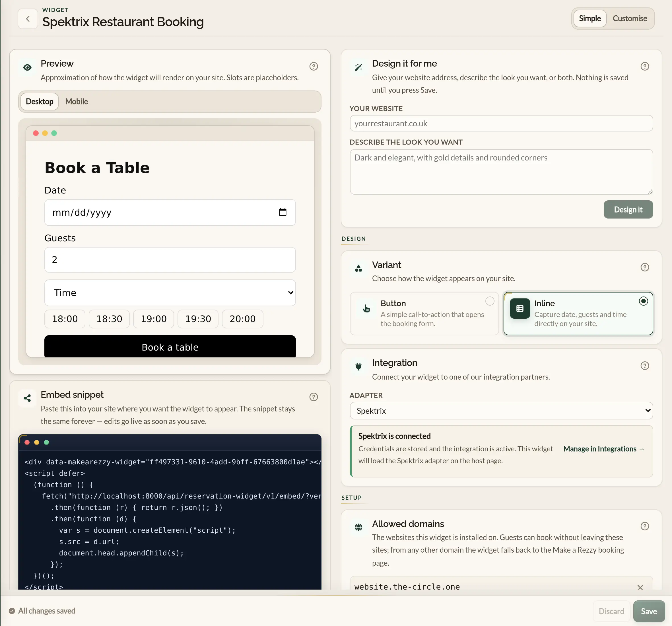The width and height of the screenshot is (672, 626).
Task: Pick the 19:30 time slot
Action: tap(198, 319)
